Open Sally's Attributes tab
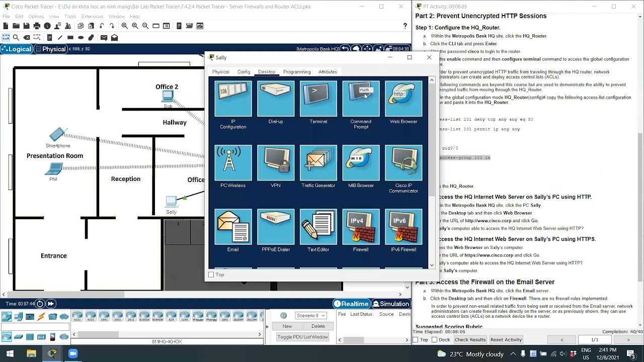The height and width of the screenshot is (362, 644). click(x=328, y=72)
